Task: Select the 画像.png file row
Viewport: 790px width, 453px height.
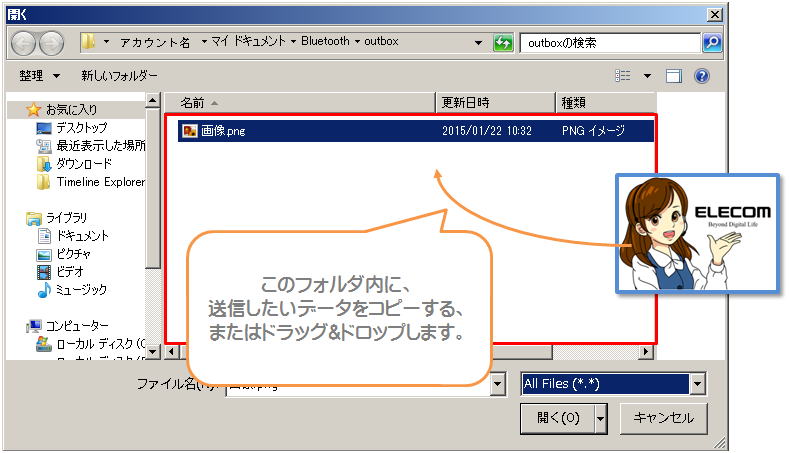Action: pos(416,131)
